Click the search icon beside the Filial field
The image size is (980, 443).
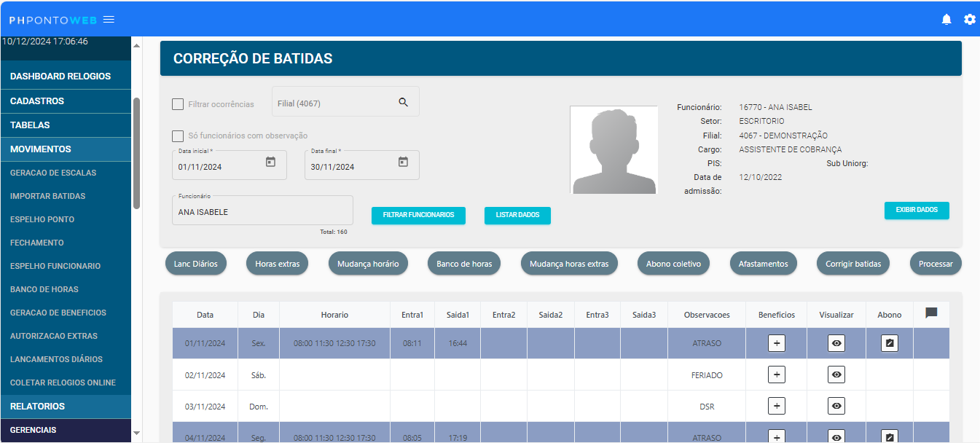coord(404,102)
